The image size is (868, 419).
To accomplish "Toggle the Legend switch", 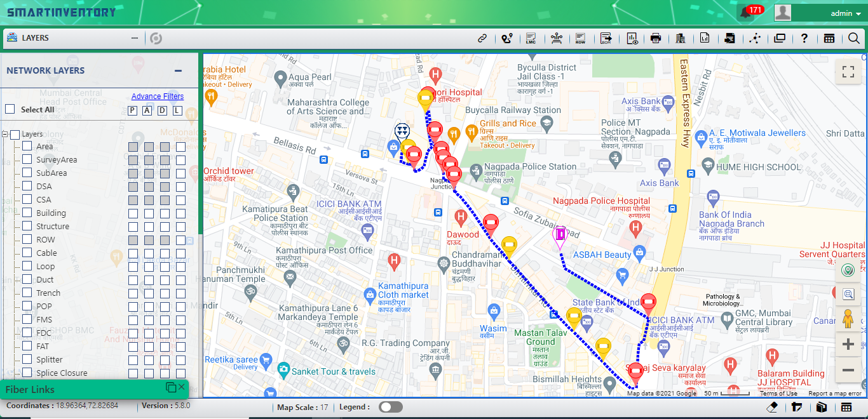I will click(391, 407).
